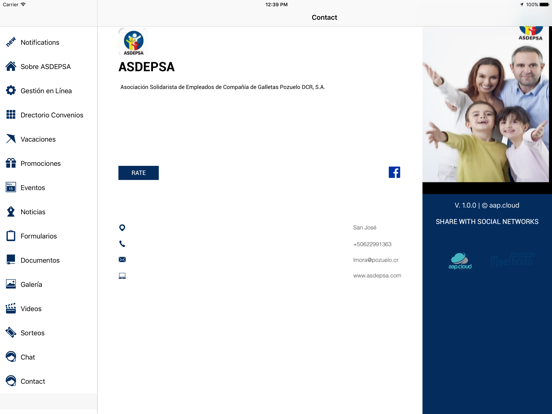Viewport: 552px width, 414px height.
Task: Call the +50622991363 phone number
Action: coord(372,244)
